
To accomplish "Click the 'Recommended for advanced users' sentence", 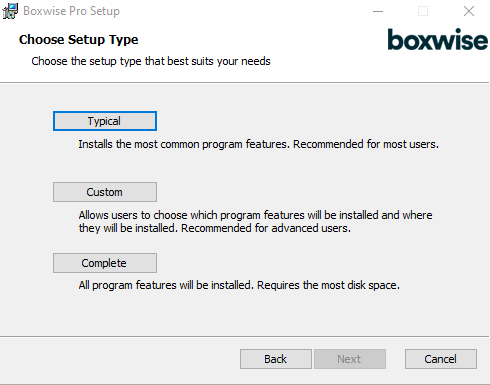I will pos(266,228).
